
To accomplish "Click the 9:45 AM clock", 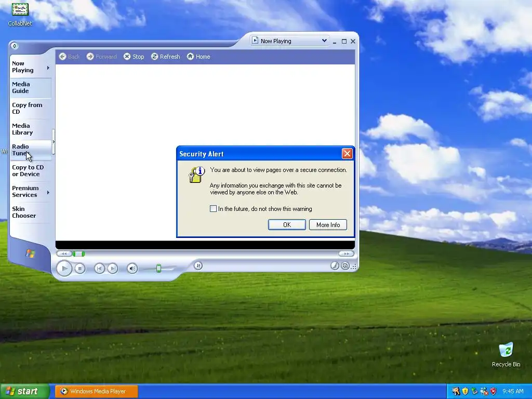I will pos(513,391).
